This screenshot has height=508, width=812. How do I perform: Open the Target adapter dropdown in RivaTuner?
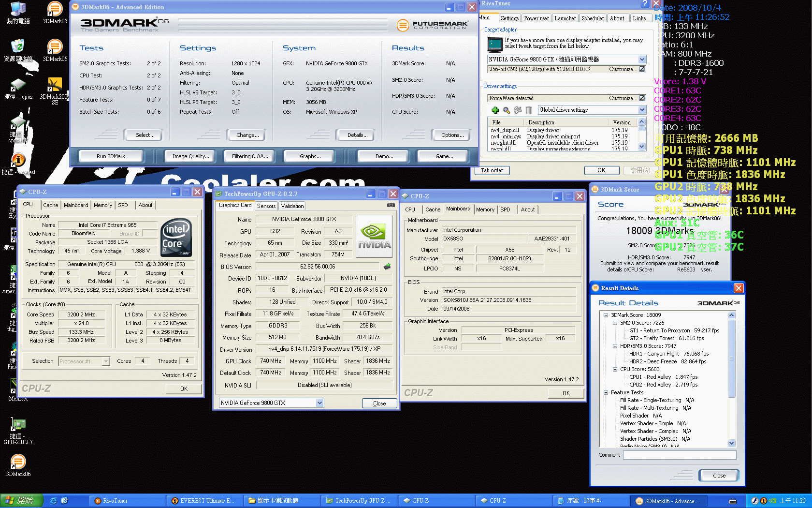click(642, 60)
